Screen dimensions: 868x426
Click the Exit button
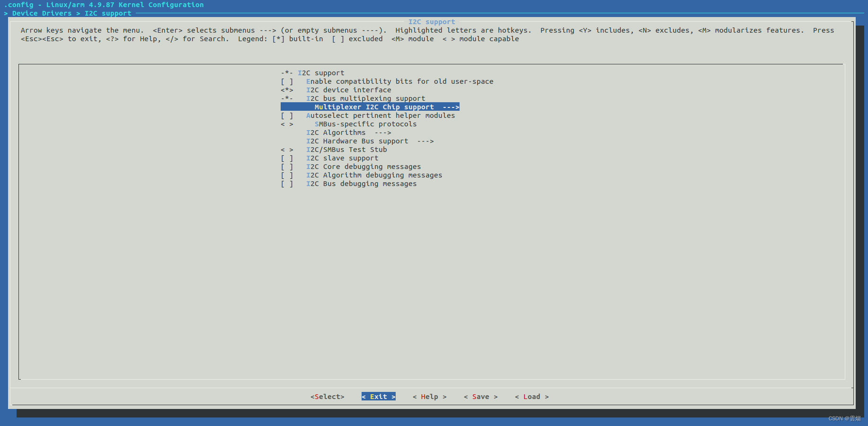[378, 397]
